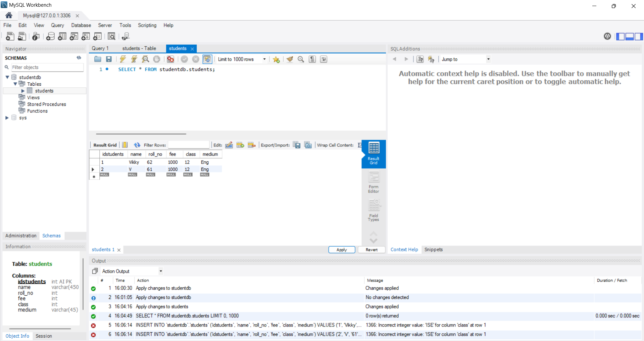
Task: Commit the current transaction
Action: 184,59
